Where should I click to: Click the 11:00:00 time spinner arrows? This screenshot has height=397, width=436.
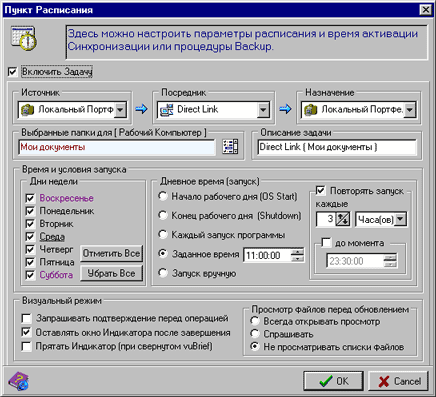(297, 255)
